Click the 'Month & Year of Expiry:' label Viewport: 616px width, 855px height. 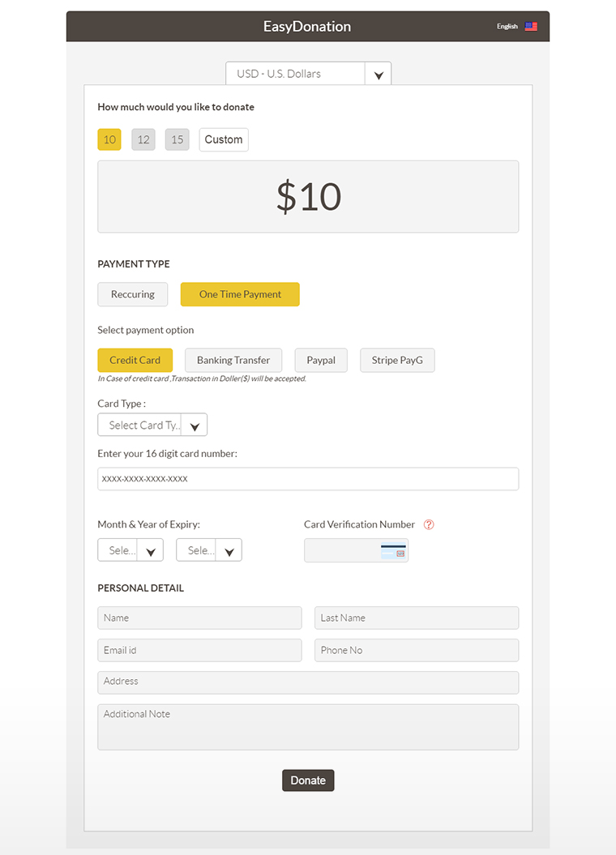149,524
